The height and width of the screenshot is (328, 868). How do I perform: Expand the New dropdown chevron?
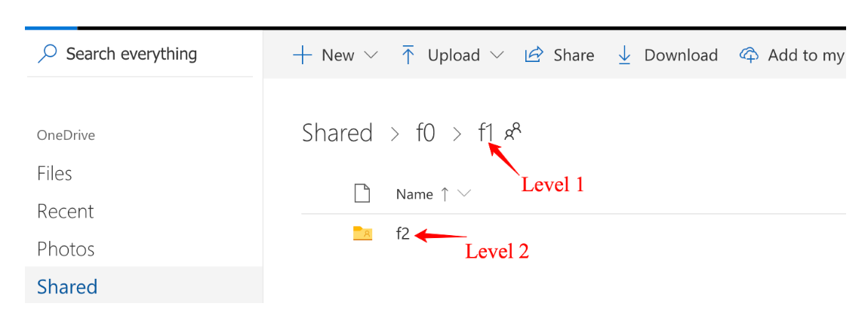pyautogui.click(x=371, y=55)
